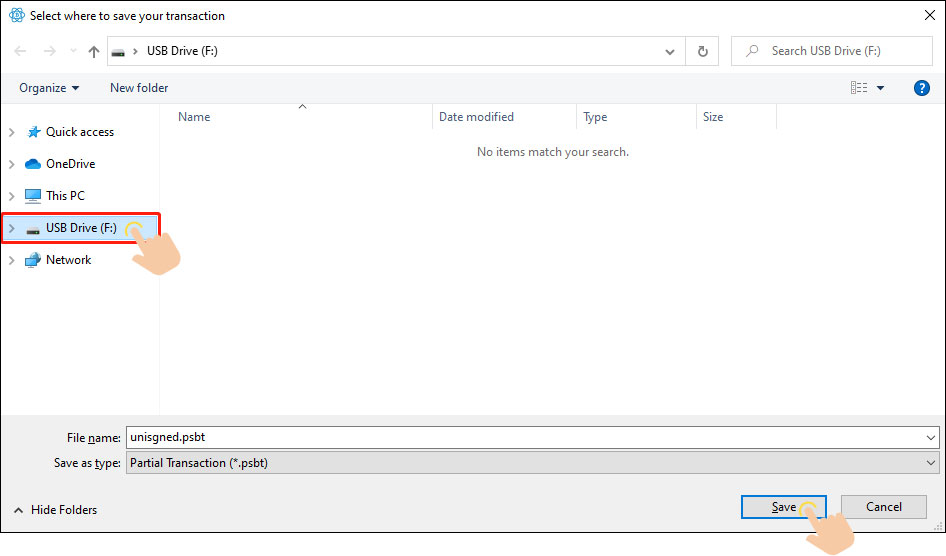Click New folder in the toolbar
Viewport: 946px width, 556px height.
tap(139, 88)
